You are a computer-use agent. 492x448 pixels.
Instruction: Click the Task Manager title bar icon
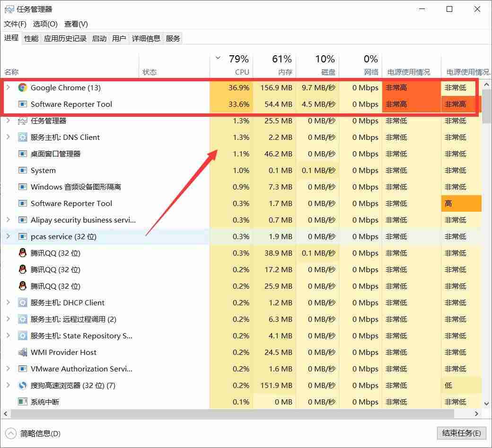click(9, 9)
